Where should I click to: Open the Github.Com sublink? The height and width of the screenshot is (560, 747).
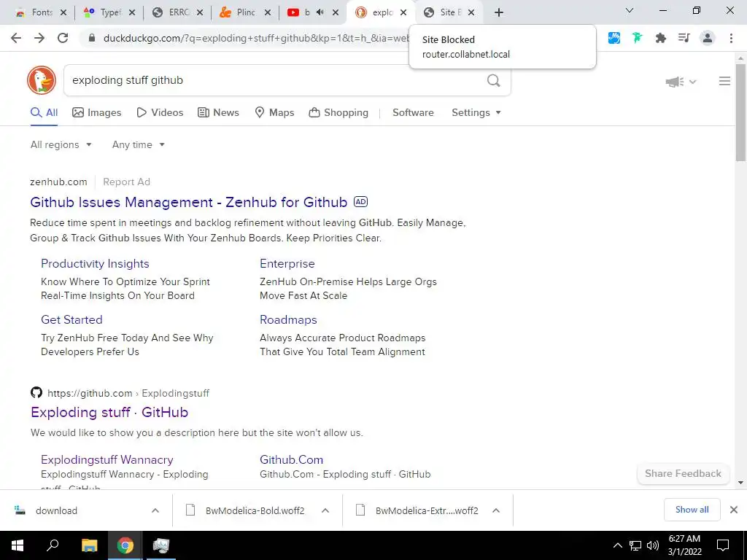(291, 460)
